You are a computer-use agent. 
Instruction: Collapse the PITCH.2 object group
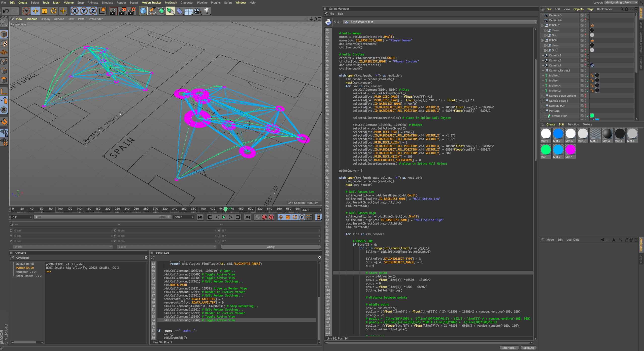[543, 25]
